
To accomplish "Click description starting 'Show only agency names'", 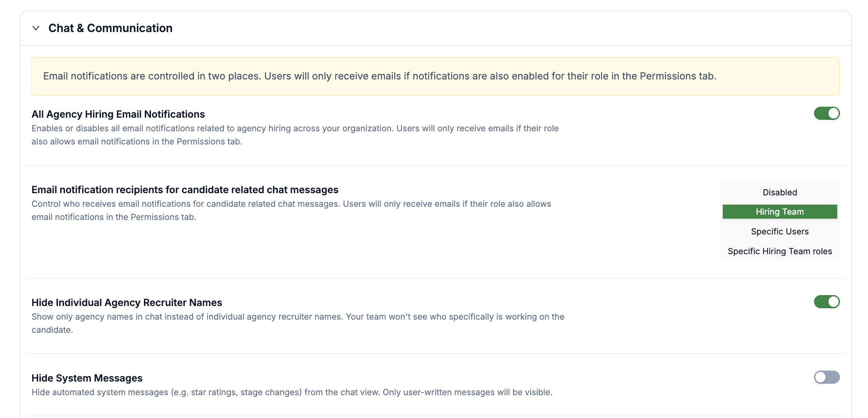I will pyautogui.click(x=298, y=323).
